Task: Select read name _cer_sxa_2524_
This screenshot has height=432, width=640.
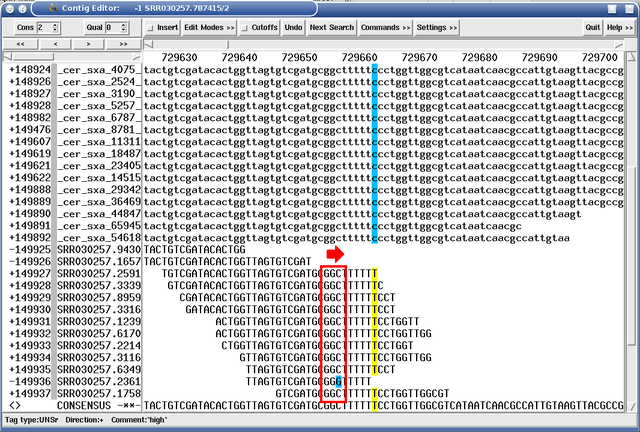Action: coord(98,82)
